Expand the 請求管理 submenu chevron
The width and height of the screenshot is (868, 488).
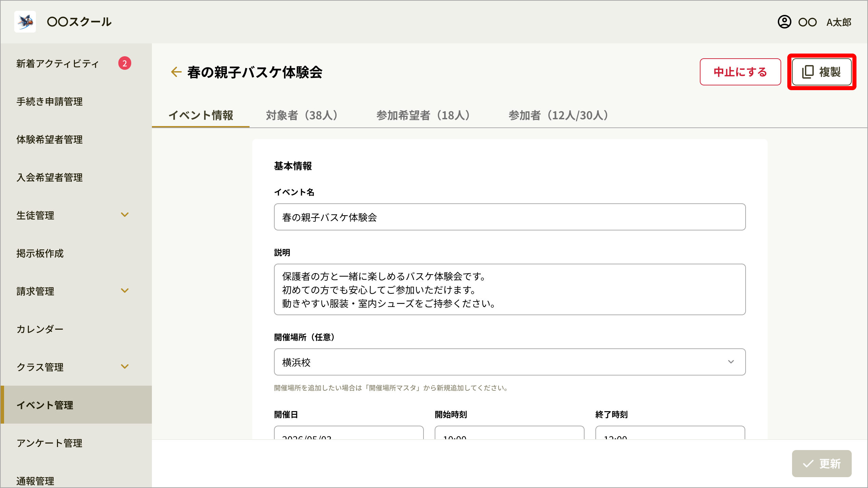tap(125, 291)
